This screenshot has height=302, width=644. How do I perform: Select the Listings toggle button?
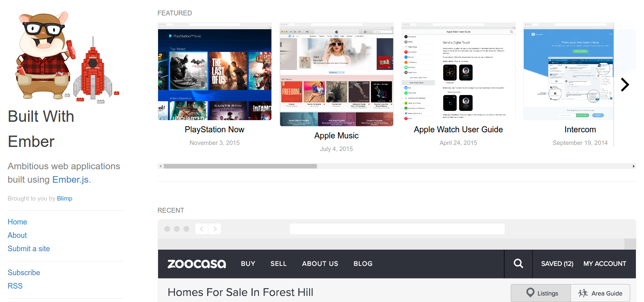click(x=541, y=293)
